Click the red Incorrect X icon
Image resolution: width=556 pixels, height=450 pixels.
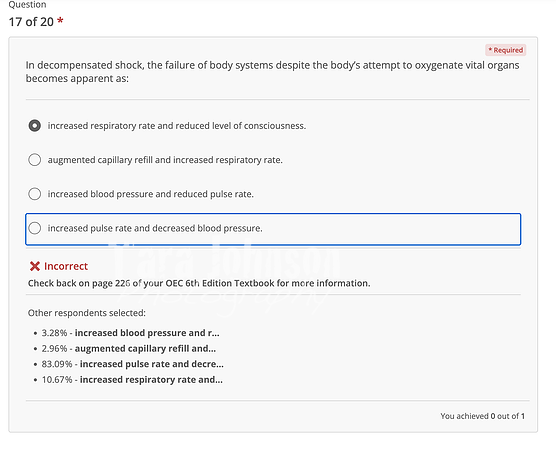(x=35, y=266)
